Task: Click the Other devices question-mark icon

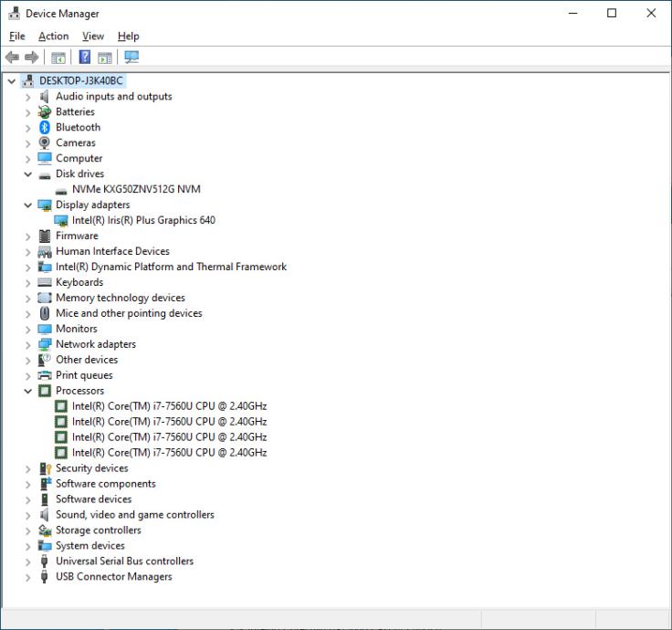Action: 45,360
